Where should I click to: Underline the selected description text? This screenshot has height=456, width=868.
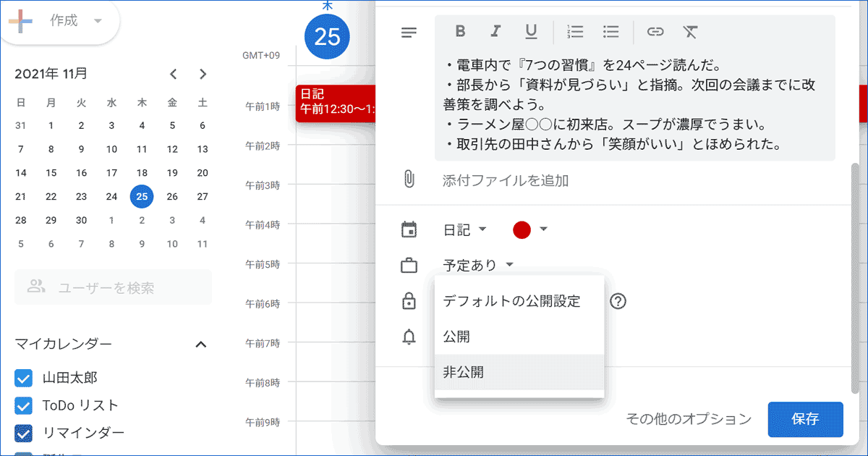pos(532,32)
